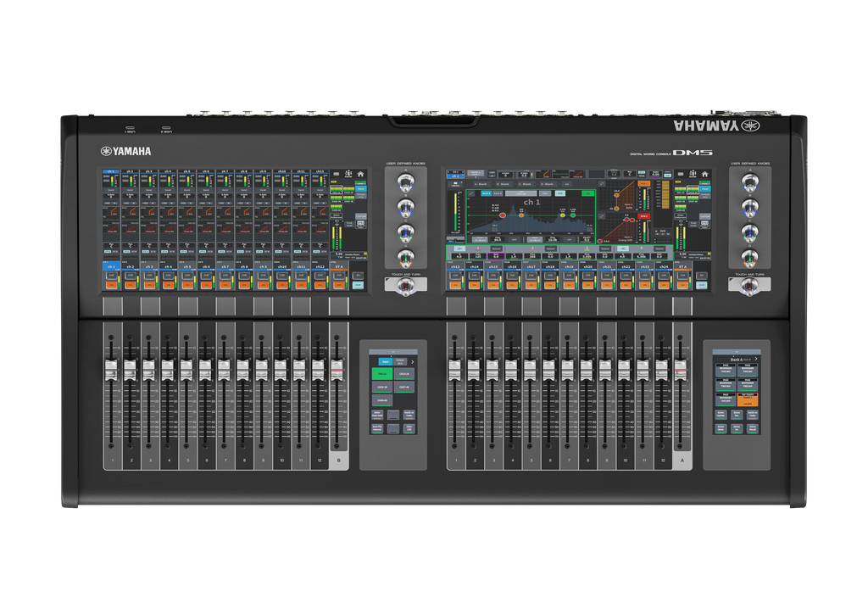Toggle the green EQ on button
Image resolution: width=868 pixels, height=614 pixels.
[x=588, y=193]
